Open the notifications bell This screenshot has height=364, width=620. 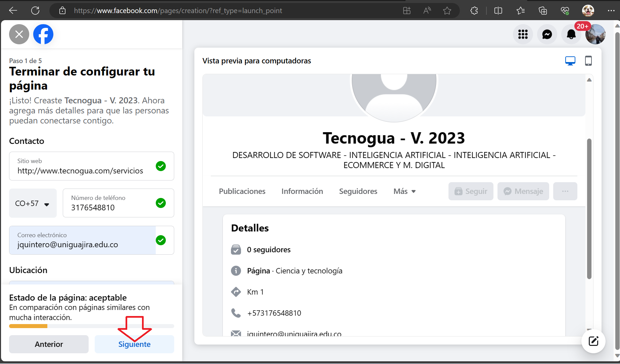pyautogui.click(x=571, y=34)
